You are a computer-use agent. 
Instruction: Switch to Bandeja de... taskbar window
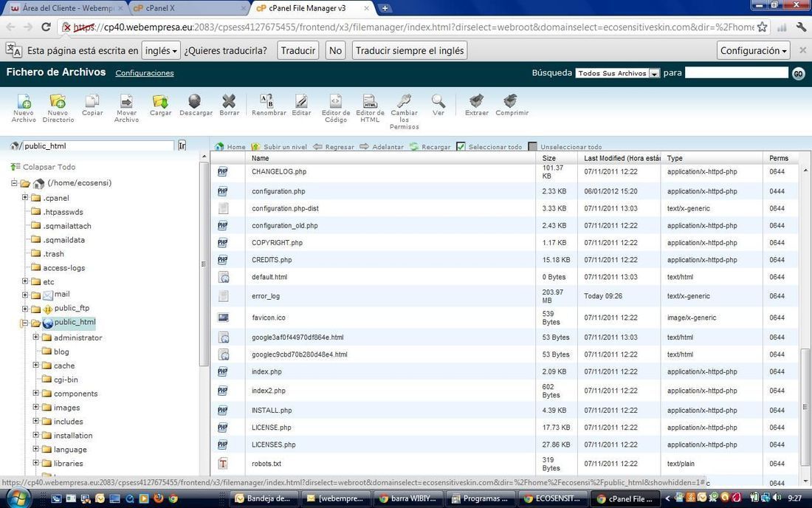pyautogui.click(x=264, y=498)
